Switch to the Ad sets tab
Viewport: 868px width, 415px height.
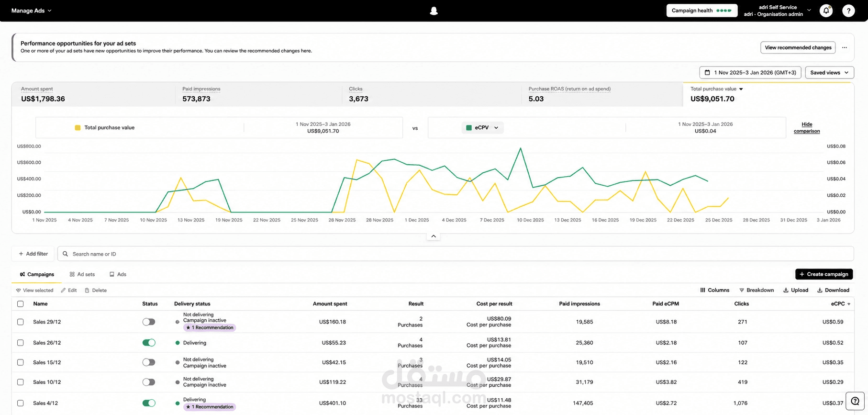pyautogui.click(x=82, y=274)
